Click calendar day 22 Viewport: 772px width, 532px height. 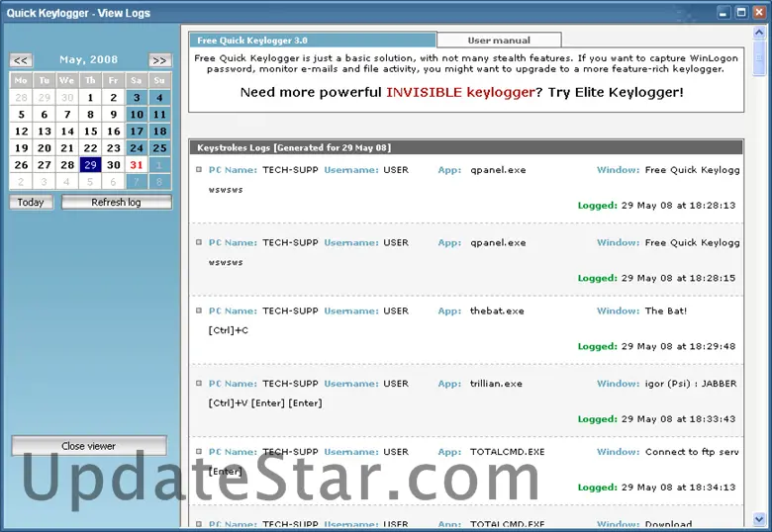click(91, 148)
